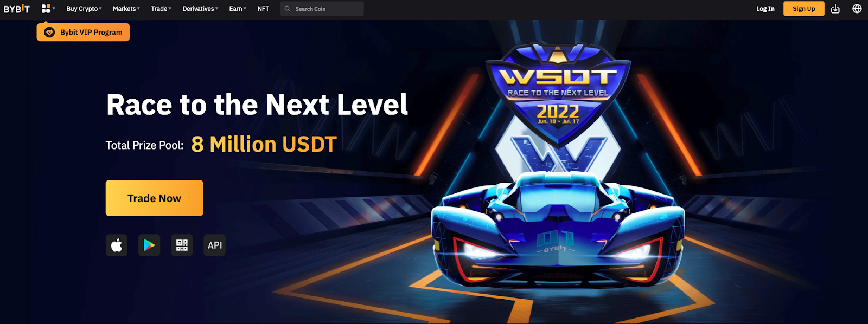Click the search magnifier icon
868x324 pixels.
(288, 9)
